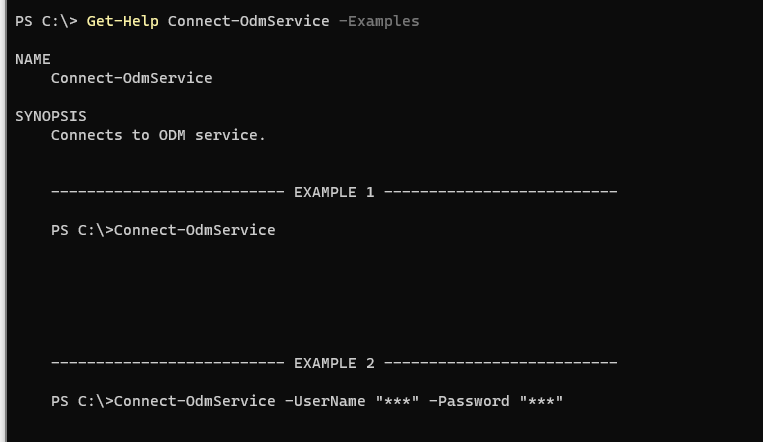Click the Connect-OdmService command in Example 1
Viewport: 763px width, 442px height.
[194, 230]
